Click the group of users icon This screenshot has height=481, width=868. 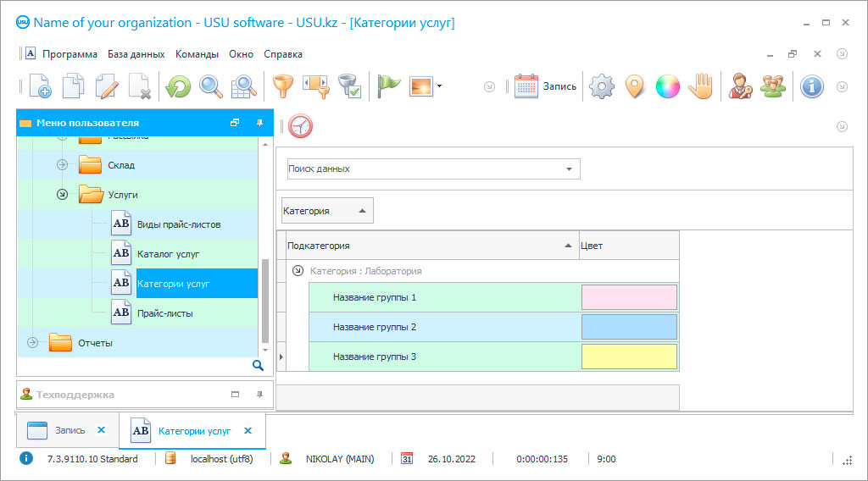(x=773, y=86)
